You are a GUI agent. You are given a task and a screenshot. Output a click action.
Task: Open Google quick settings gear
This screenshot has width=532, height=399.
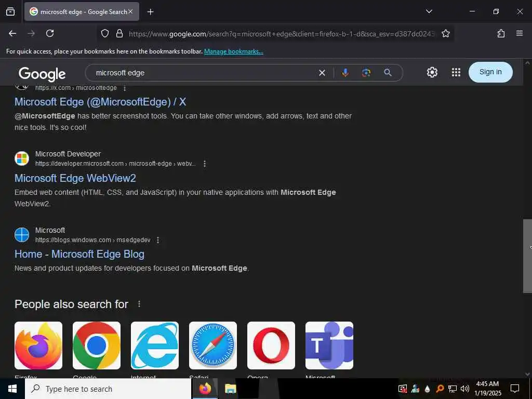pyautogui.click(x=432, y=72)
